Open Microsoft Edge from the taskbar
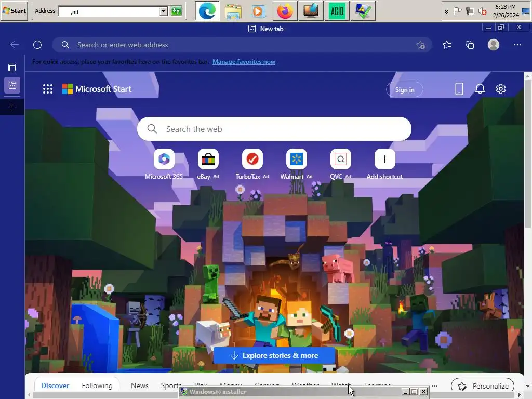The width and height of the screenshot is (532, 399). (207, 11)
